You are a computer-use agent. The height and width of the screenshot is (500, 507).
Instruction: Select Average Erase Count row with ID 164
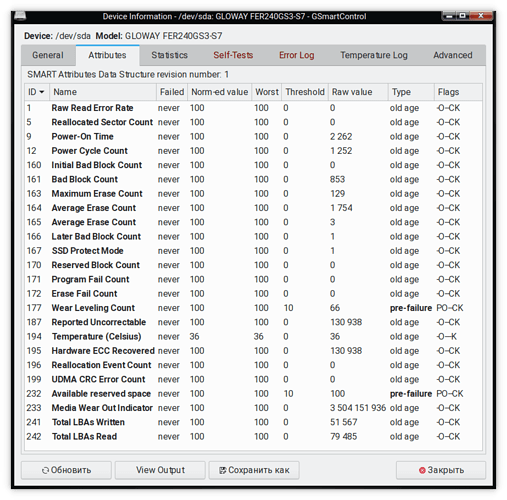[253, 208]
